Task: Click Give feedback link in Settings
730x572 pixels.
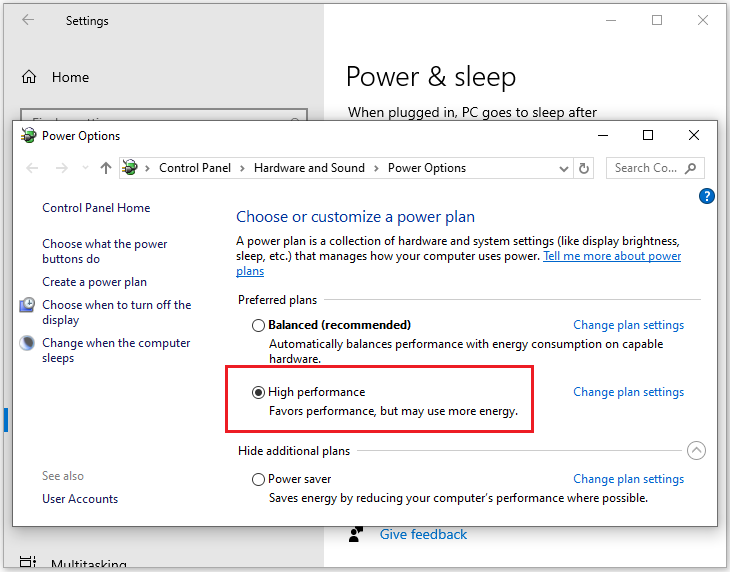Action: pos(423,534)
